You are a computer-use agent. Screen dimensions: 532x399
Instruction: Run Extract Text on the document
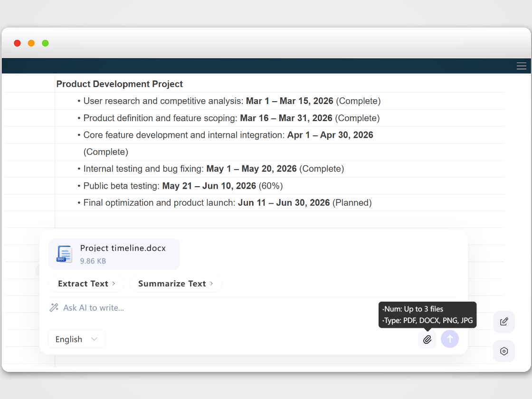pos(83,283)
